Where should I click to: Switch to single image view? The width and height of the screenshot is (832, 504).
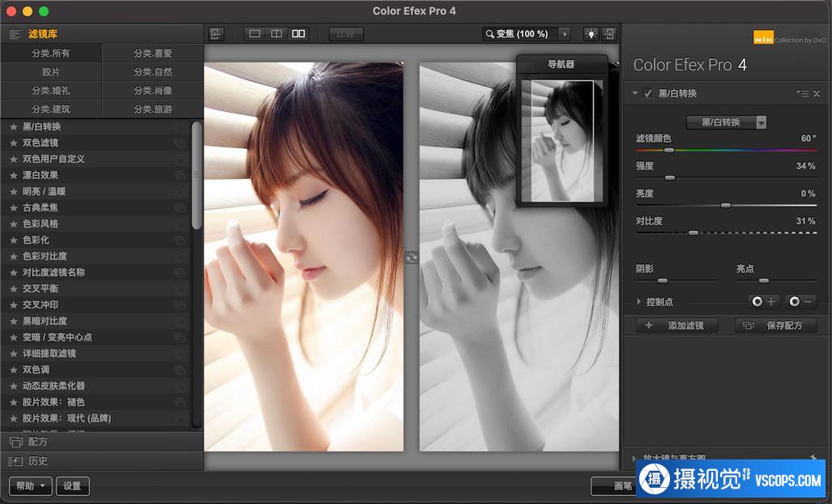tap(254, 34)
